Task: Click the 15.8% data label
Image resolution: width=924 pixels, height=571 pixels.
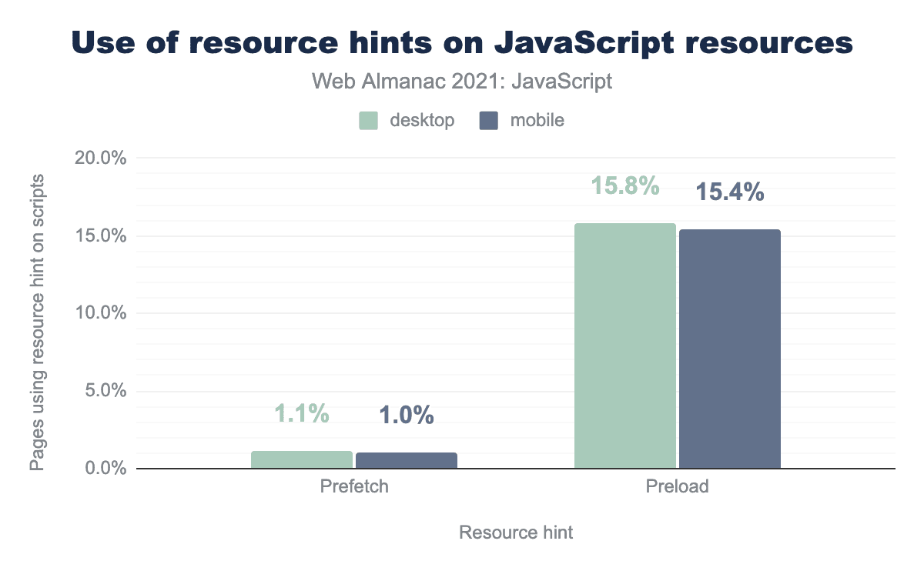Action: coord(625,185)
